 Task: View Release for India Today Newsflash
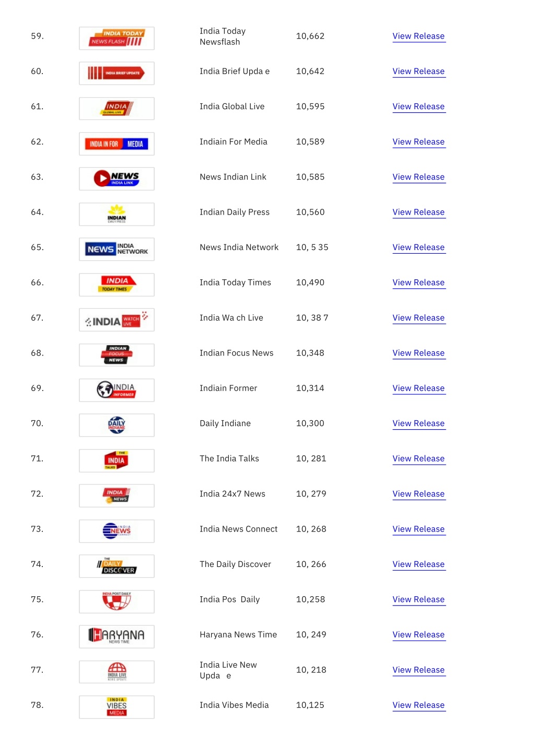(418, 36)
